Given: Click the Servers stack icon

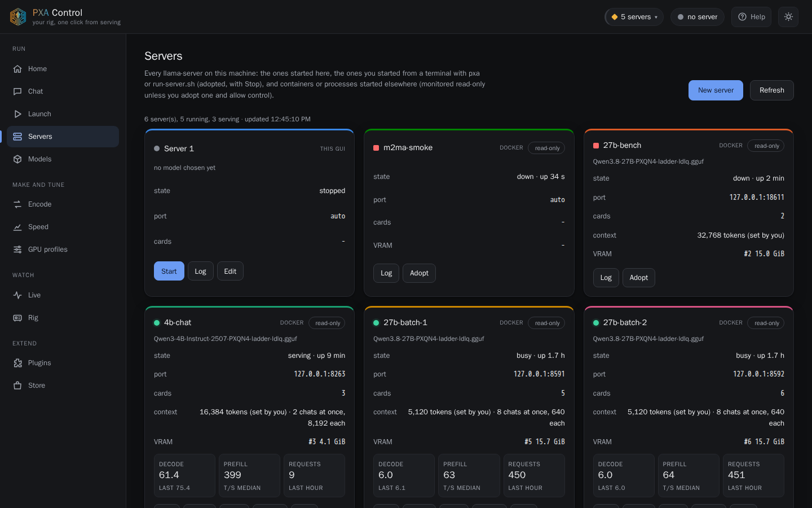Looking at the screenshot, I should tap(17, 137).
